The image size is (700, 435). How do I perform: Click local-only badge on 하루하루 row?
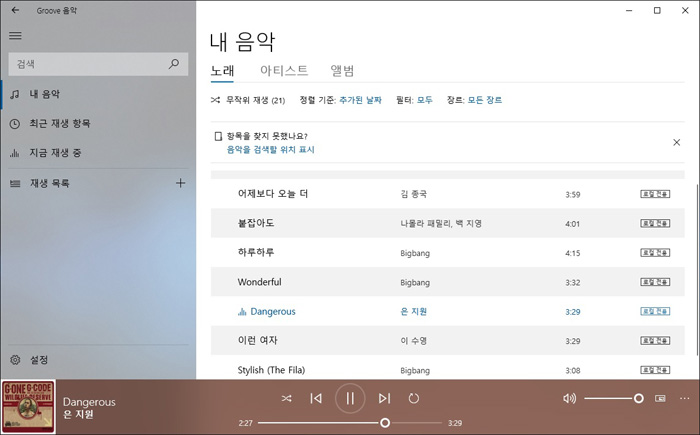point(655,253)
